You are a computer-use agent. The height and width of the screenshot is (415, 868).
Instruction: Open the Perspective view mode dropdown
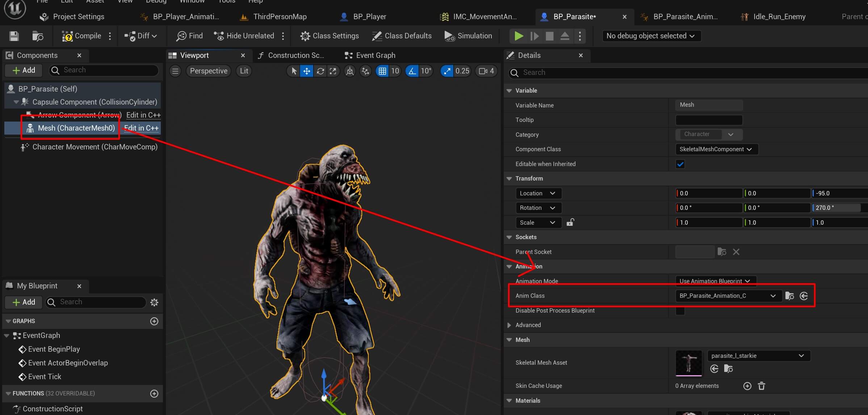[x=209, y=71]
